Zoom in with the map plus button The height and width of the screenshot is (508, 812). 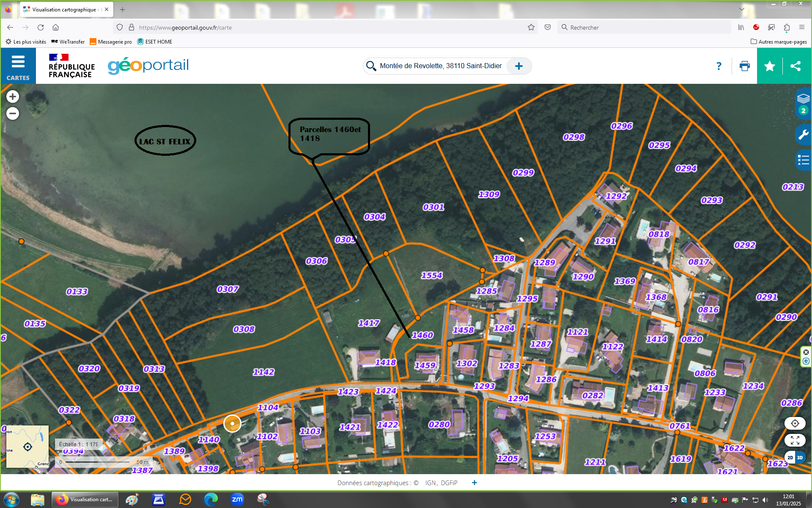[x=13, y=97]
